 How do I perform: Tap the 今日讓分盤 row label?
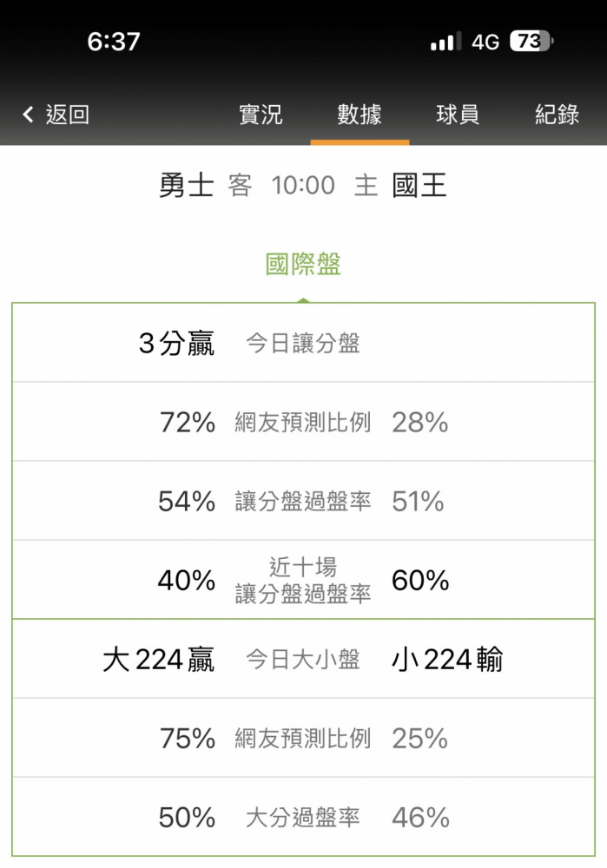click(303, 343)
